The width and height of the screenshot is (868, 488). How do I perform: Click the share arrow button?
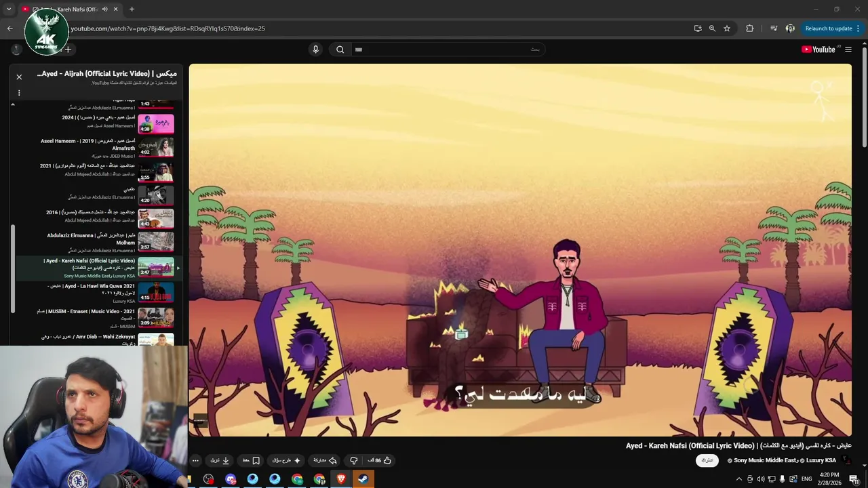point(325,460)
